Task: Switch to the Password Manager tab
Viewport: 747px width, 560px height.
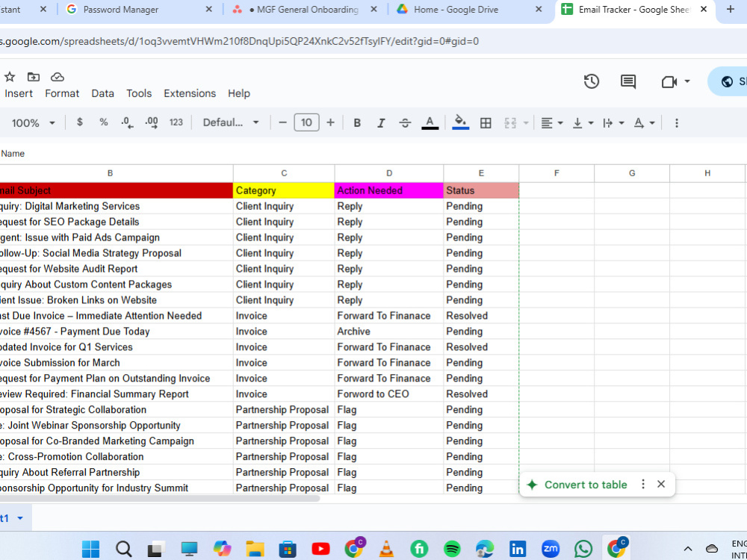Action: (139, 10)
